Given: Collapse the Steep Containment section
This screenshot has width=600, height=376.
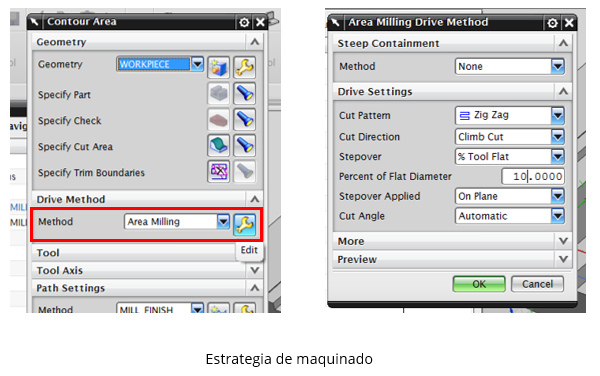Looking at the screenshot, I should (563, 43).
